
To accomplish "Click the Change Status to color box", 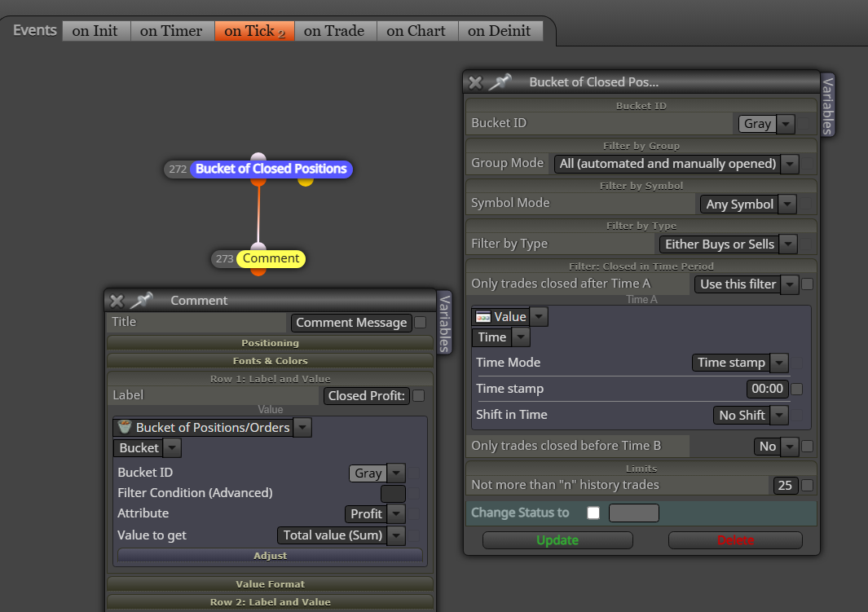I will (634, 513).
